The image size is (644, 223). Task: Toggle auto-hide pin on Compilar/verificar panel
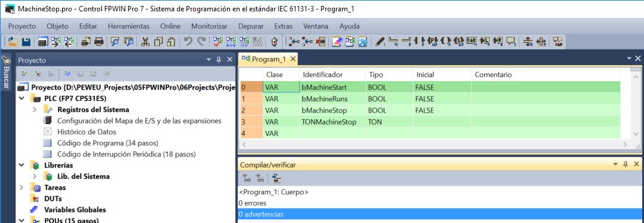626,164
